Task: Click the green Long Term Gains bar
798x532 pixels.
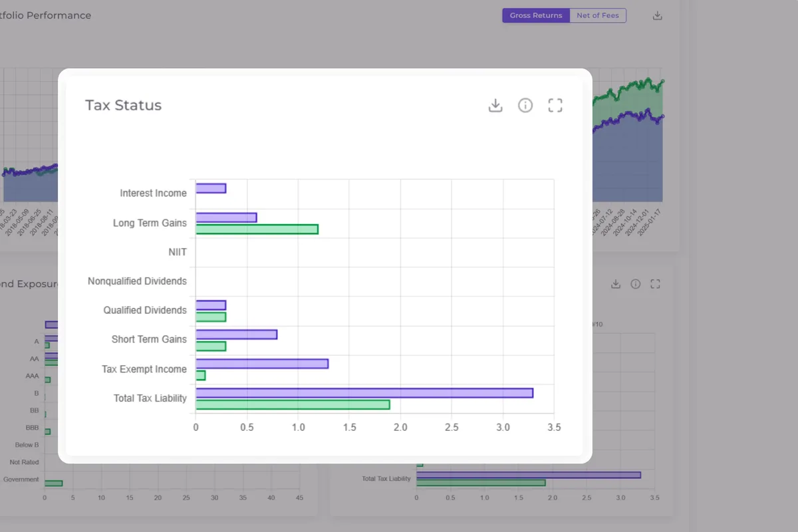Action: pos(257,229)
